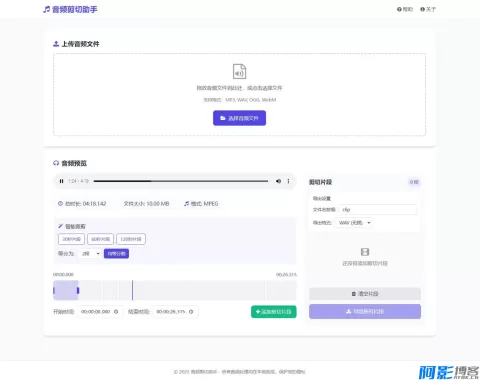This screenshot has height=380, width=480.
Task: Click the right handle of waveform selection
Action: 78,290
